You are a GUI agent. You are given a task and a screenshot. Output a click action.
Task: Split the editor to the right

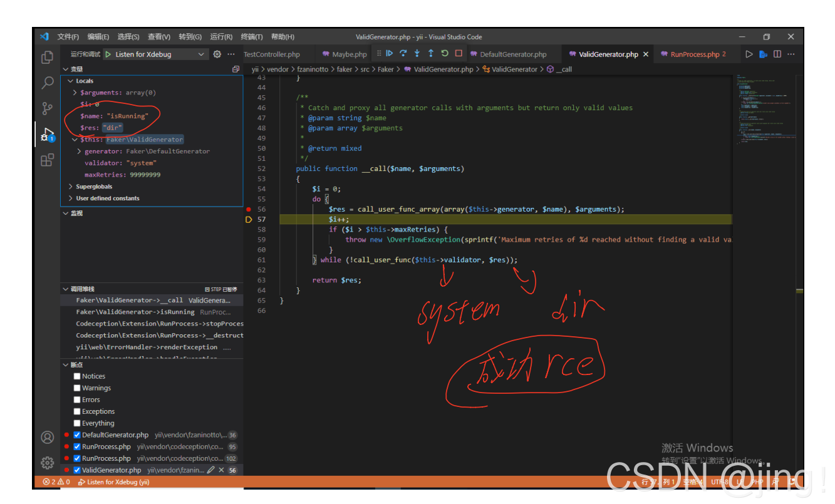(x=777, y=54)
